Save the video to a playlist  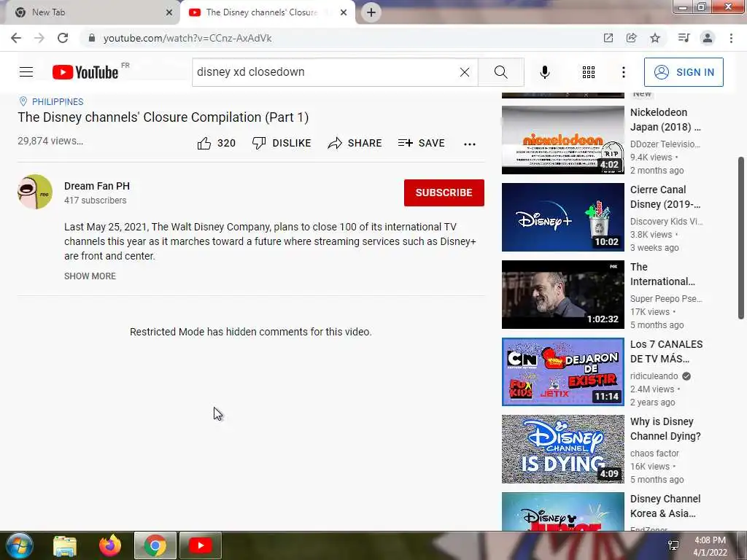[x=421, y=144]
